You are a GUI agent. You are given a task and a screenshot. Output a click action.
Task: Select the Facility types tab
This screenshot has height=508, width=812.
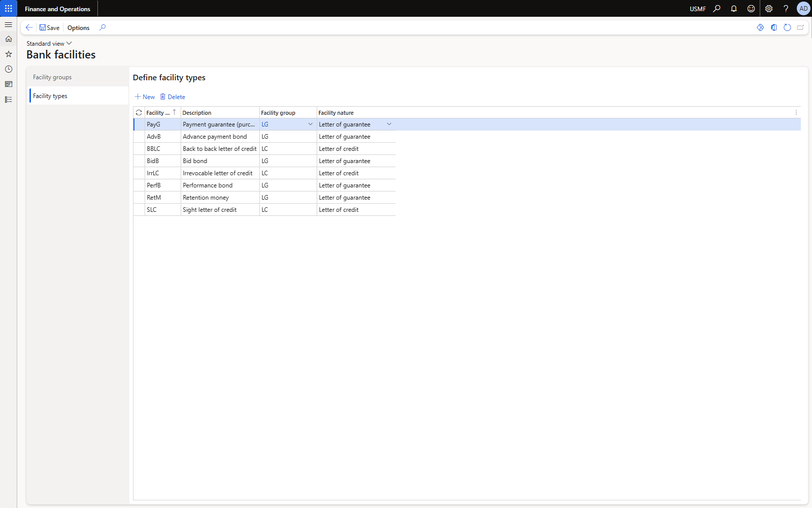[x=79, y=96]
